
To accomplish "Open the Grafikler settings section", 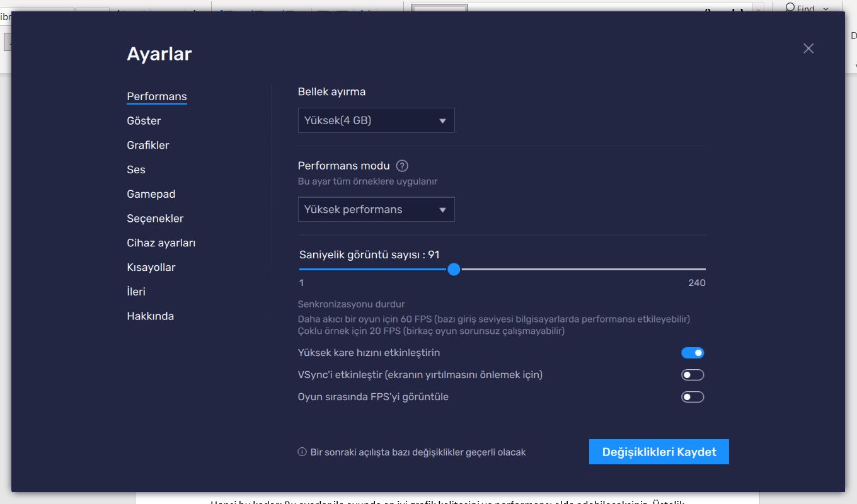I will pos(148,145).
